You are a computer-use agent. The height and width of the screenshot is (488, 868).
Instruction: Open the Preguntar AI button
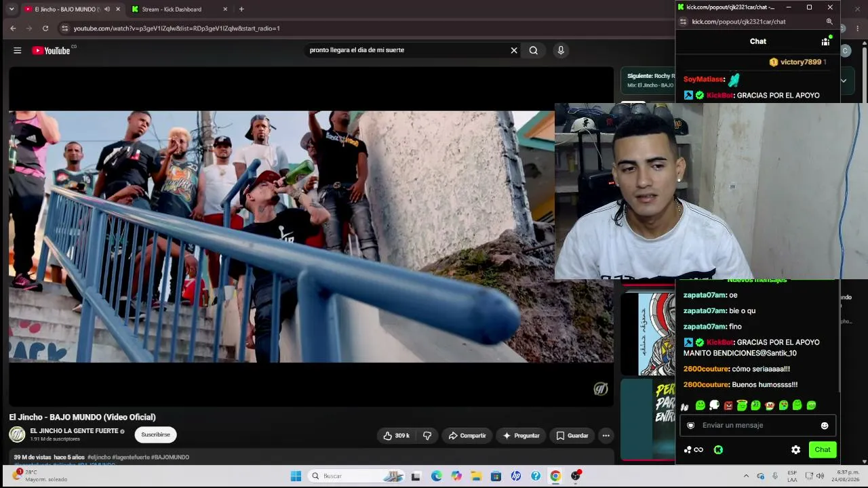click(521, 436)
